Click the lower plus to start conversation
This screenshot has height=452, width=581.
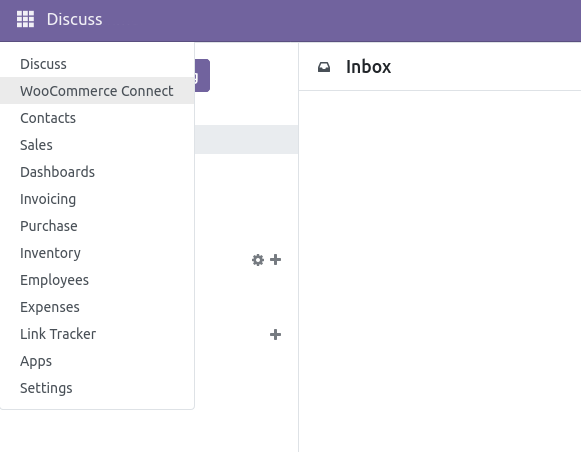(275, 335)
